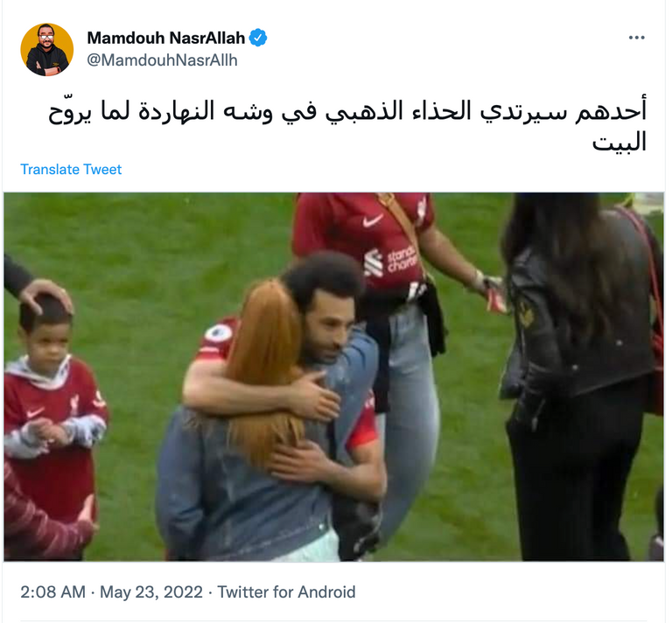
Task: Click the word البيت in the tweet's second line
Action: pos(619,142)
